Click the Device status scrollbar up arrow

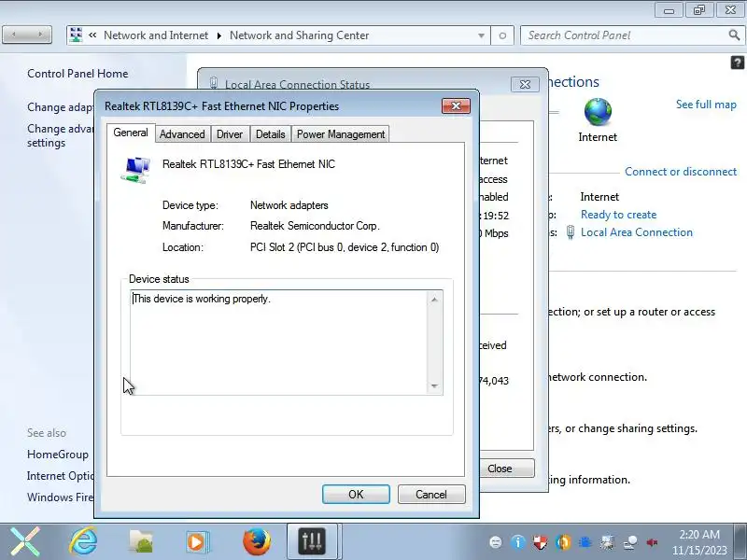coord(434,300)
